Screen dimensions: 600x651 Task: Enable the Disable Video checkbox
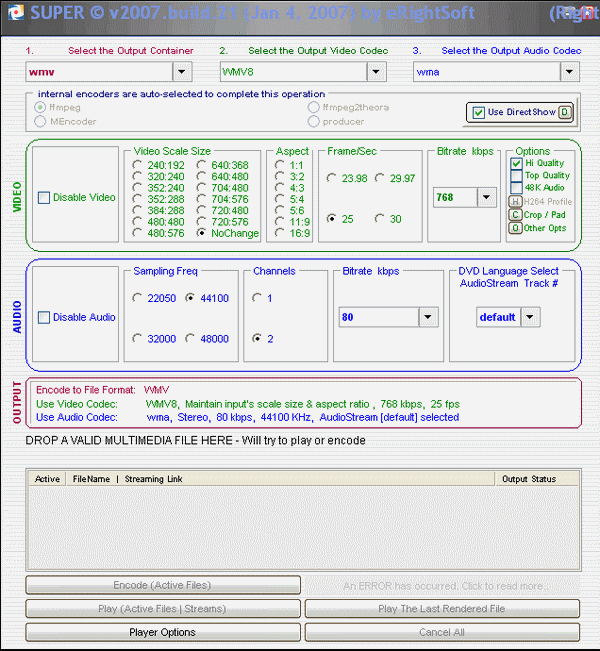[x=44, y=198]
